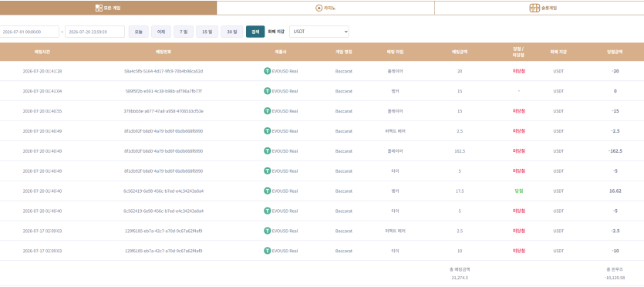
Task: Click the casino chip icon in middle tab
Action: 319,8
